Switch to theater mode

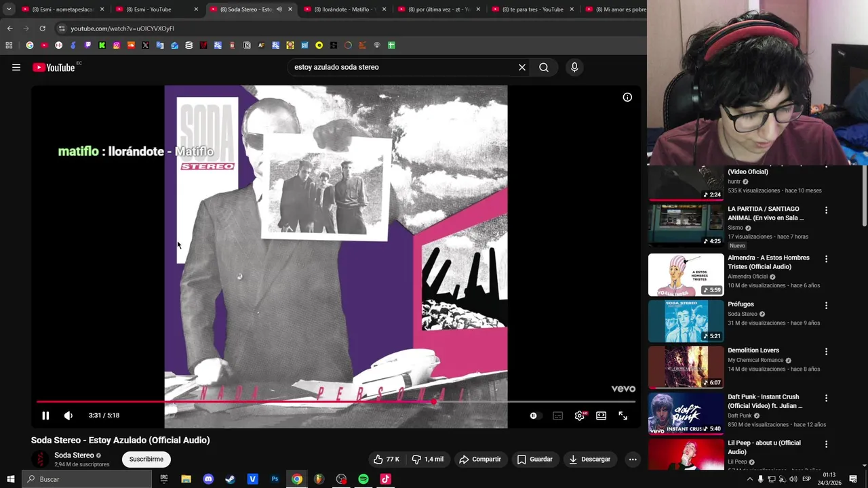coord(601,415)
